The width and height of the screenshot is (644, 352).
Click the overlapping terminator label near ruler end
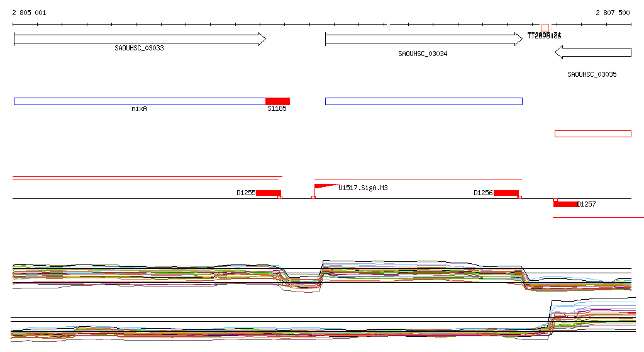click(x=544, y=36)
